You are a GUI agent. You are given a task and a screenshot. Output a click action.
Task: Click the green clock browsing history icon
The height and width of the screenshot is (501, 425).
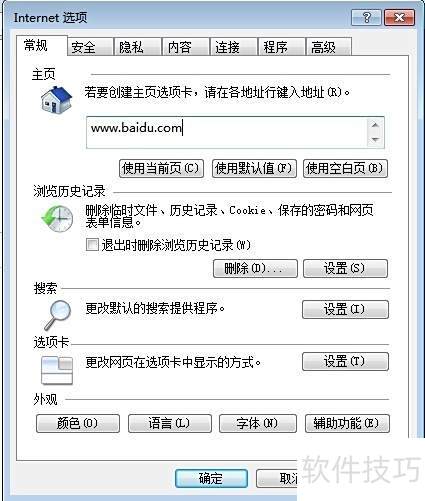coord(57,219)
